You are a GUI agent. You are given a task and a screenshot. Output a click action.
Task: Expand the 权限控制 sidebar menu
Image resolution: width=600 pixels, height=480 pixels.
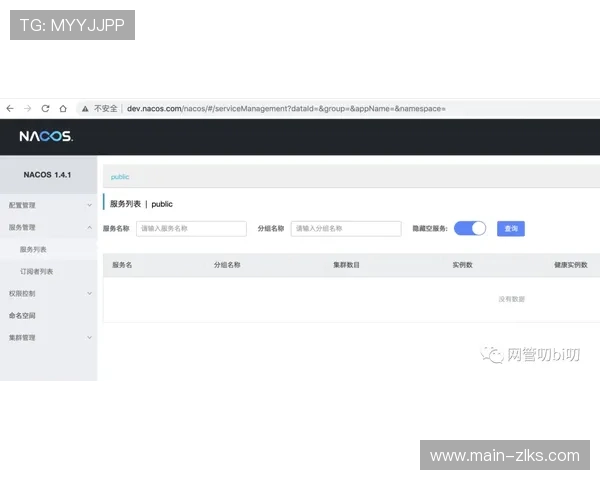tap(49, 294)
